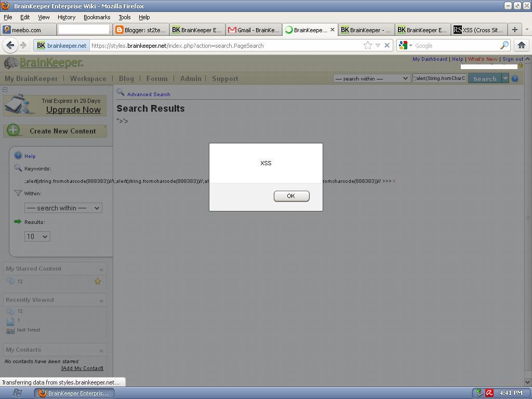Viewport: 532px width, 399px height.
Task: Click the magnifier in the Google search box
Action: tap(504, 45)
